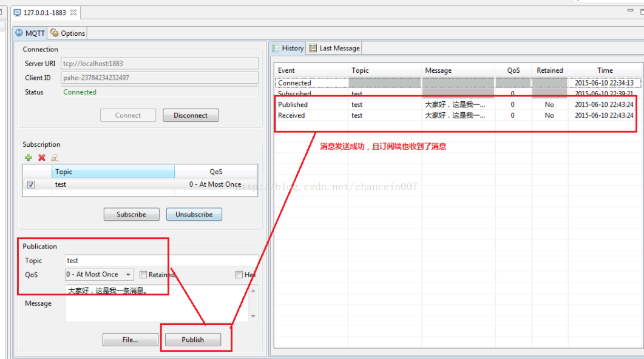Enable the Hex checkbox

point(239,275)
